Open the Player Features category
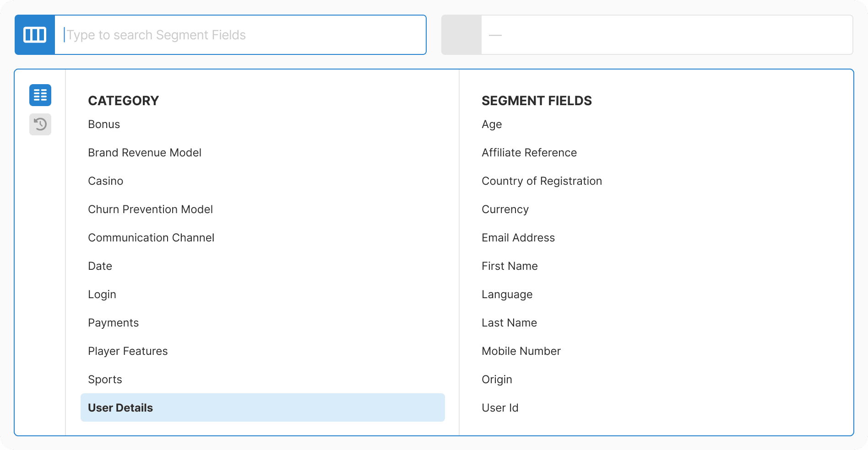This screenshot has width=868, height=450. [x=128, y=351]
